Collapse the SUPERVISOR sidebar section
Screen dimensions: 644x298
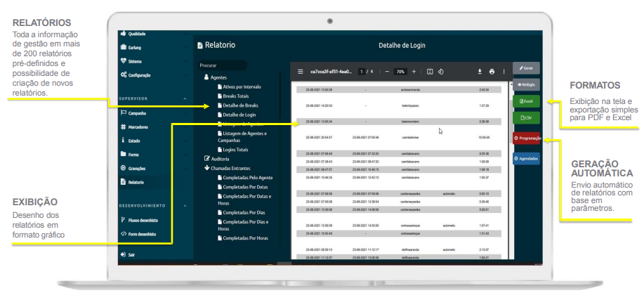185,99
